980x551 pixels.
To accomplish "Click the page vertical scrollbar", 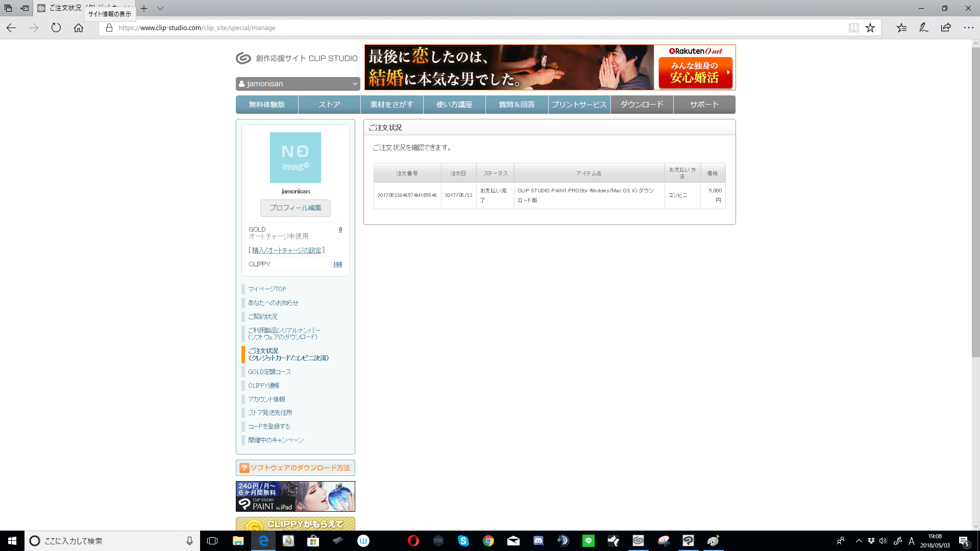I will [x=975, y=204].
